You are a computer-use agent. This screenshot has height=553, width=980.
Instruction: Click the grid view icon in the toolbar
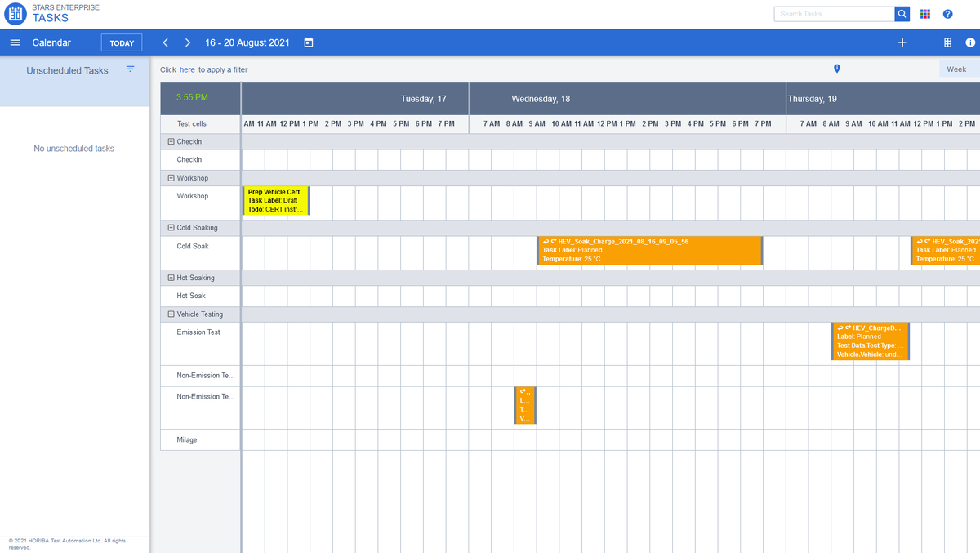pyautogui.click(x=947, y=42)
